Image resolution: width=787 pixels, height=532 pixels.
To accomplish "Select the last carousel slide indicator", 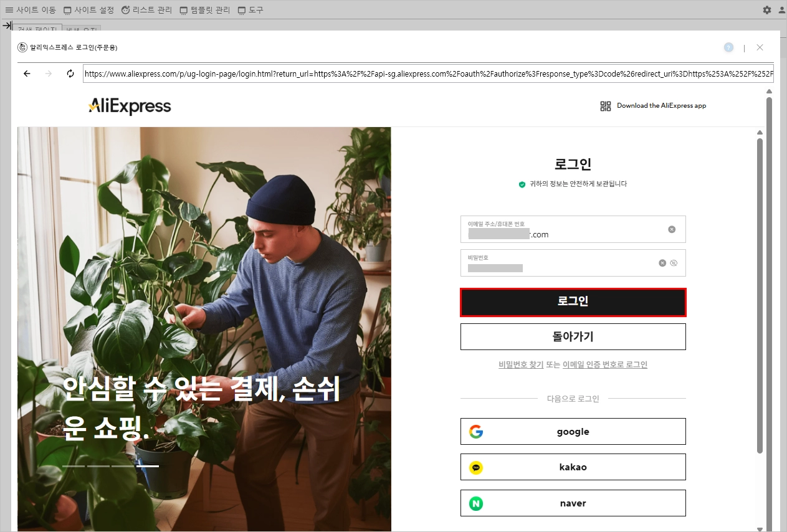I will tap(148, 465).
